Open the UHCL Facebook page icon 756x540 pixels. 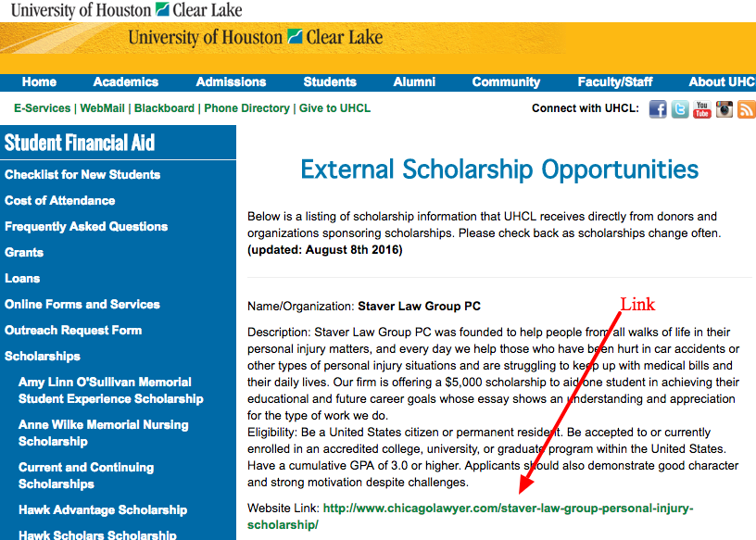coord(658,109)
